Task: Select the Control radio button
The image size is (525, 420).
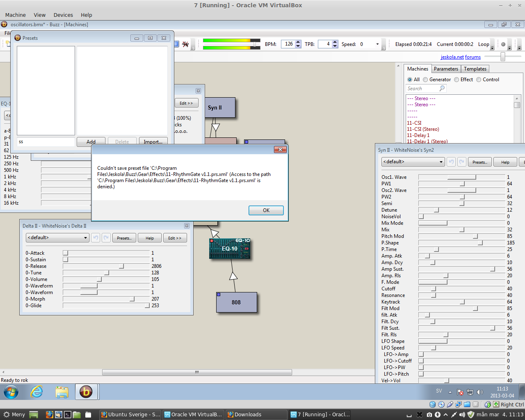Action: pos(479,80)
